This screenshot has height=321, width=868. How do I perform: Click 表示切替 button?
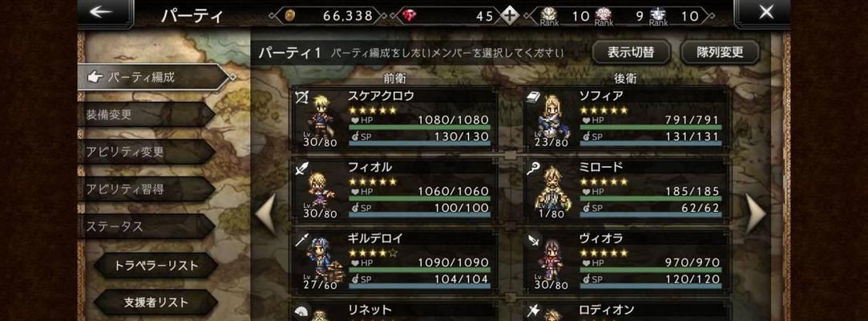[631, 52]
